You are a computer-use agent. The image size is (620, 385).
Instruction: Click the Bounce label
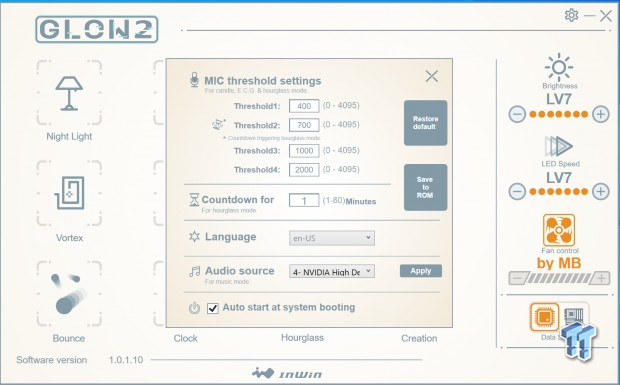click(69, 338)
